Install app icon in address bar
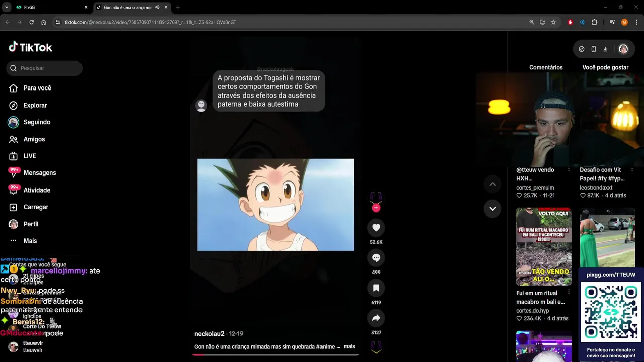 [x=542, y=22]
